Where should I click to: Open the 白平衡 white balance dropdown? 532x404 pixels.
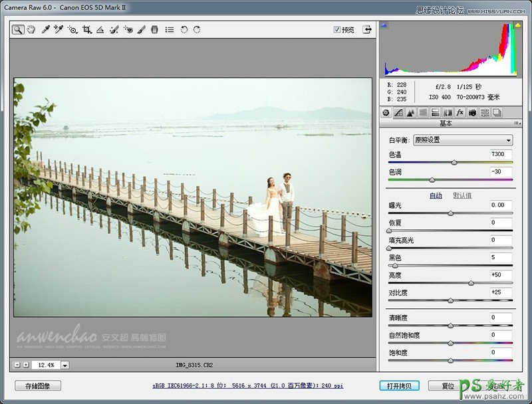462,140
